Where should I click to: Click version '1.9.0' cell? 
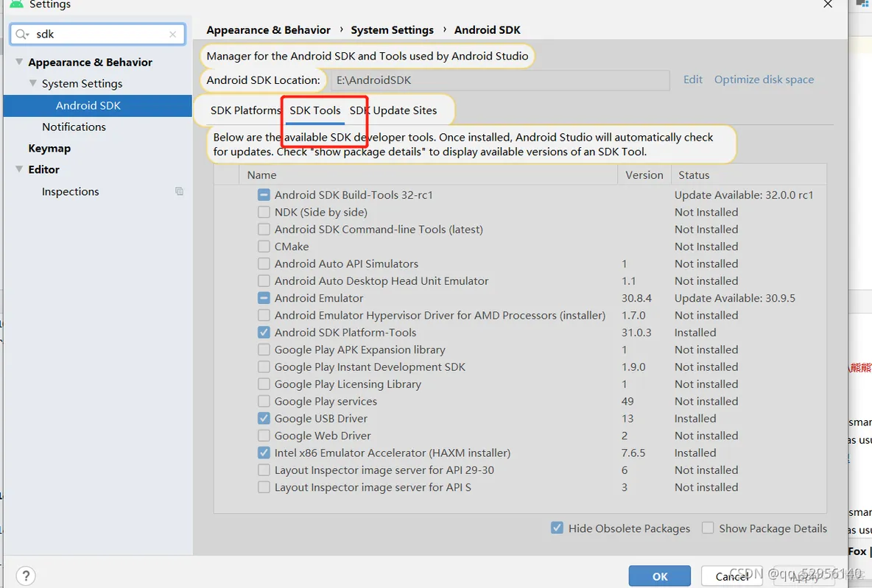coord(633,367)
